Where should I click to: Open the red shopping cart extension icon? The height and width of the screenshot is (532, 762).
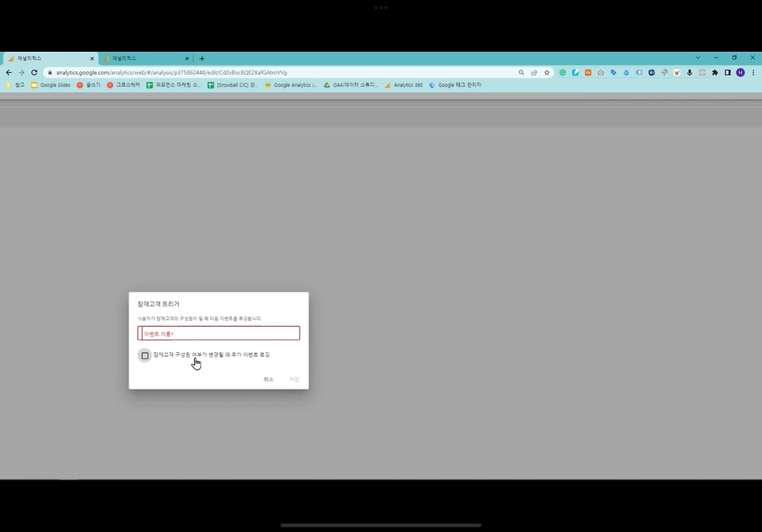pos(677,73)
